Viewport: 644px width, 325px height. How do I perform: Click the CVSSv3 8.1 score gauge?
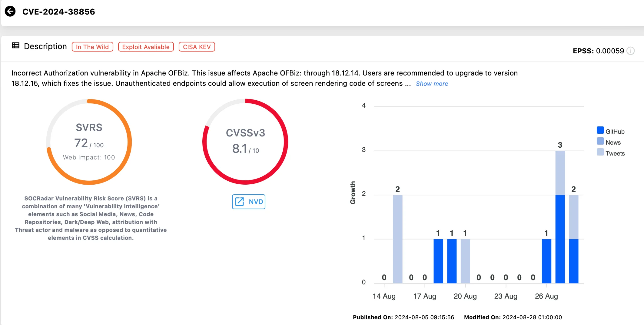click(x=245, y=142)
